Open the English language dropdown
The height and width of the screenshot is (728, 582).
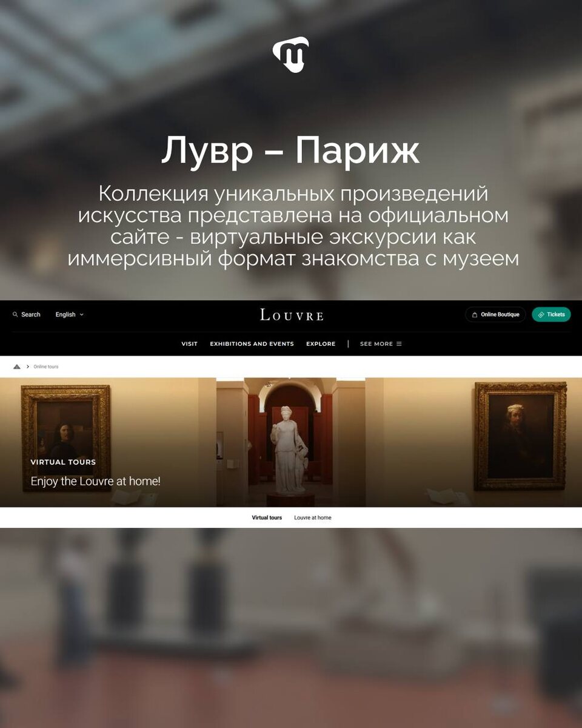pyautogui.click(x=69, y=314)
